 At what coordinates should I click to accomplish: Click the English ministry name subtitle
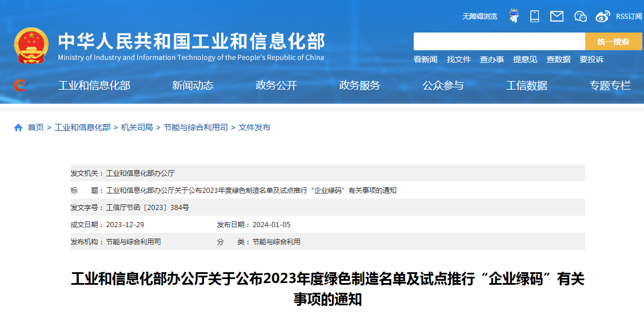pyautogui.click(x=191, y=58)
